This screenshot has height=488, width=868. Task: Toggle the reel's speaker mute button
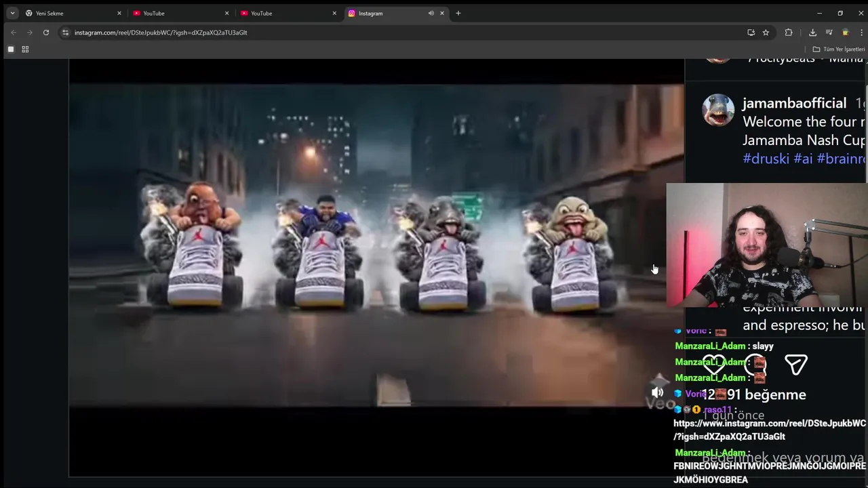657,392
